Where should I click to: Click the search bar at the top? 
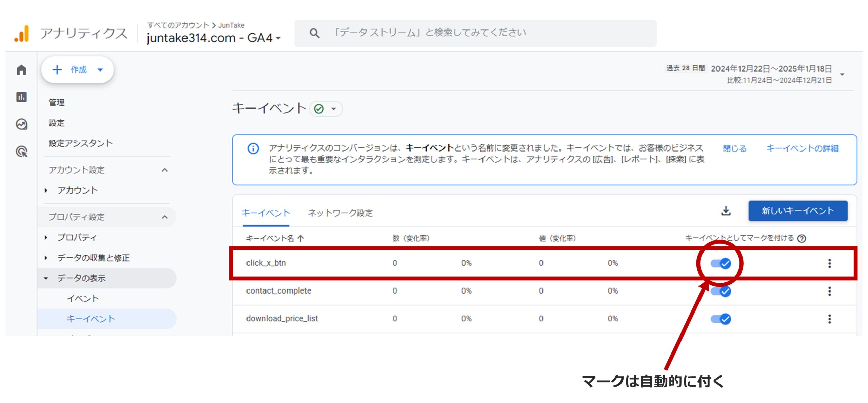click(x=475, y=33)
